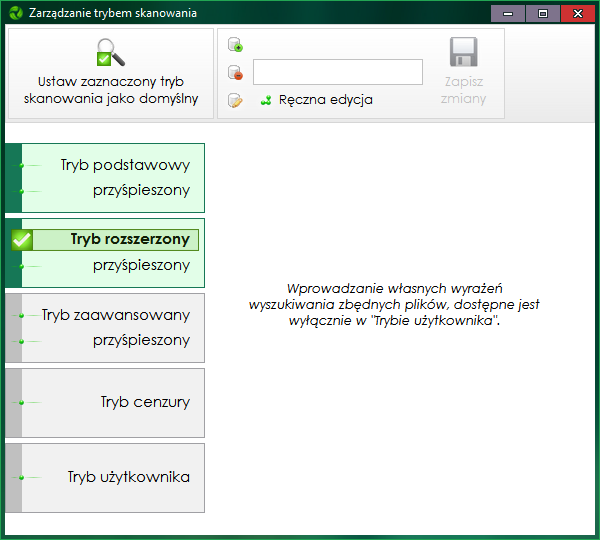Click the remove entry icon with red minus
This screenshot has height=540, width=600.
tap(235, 72)
